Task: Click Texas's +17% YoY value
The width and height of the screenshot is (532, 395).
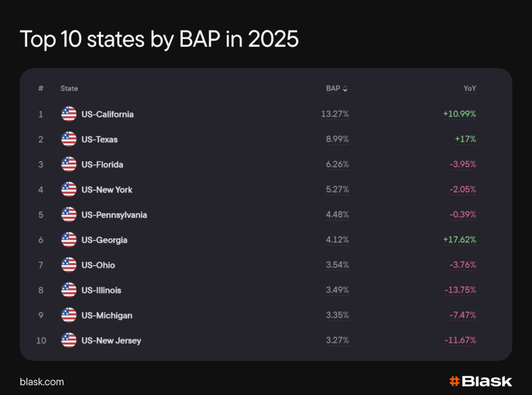Action: point(465,139)
